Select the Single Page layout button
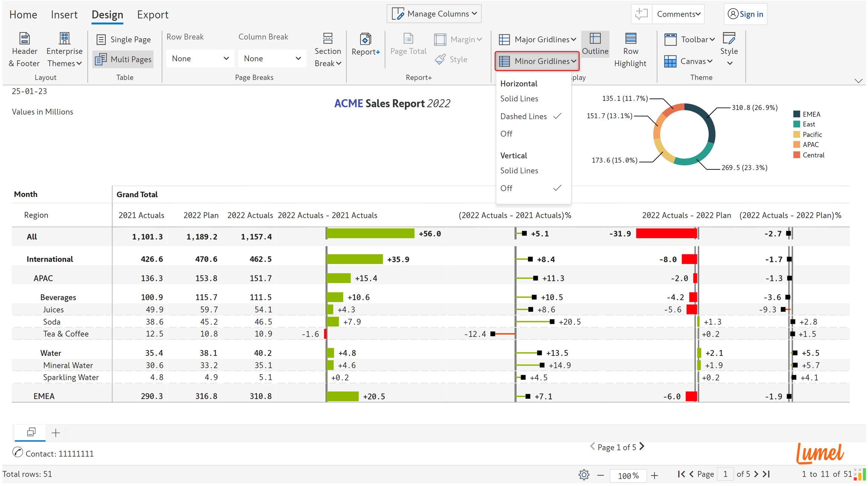 click(124, 39)
